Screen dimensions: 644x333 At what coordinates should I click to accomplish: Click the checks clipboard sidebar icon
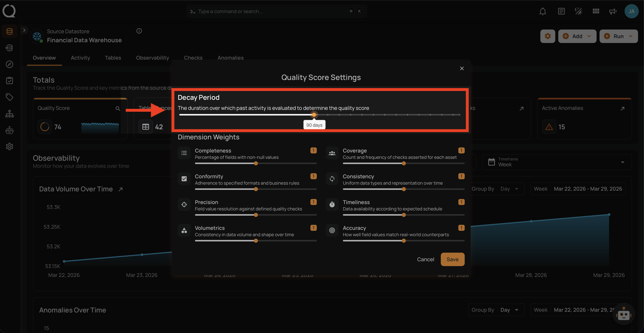pos(10,81)
